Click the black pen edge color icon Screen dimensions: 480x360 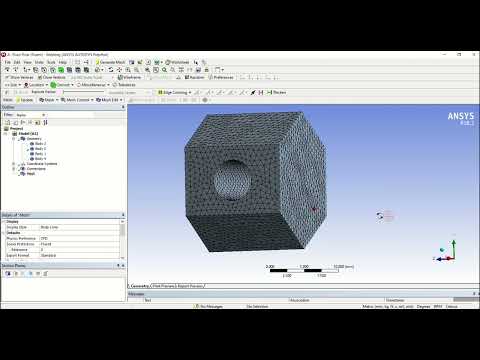coord(253,92)
